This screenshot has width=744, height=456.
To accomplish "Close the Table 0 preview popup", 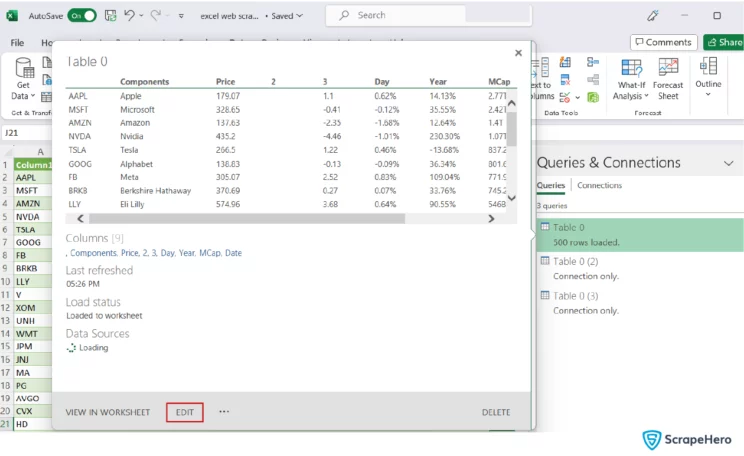I will pyautogui.click(x=519, y=53).
